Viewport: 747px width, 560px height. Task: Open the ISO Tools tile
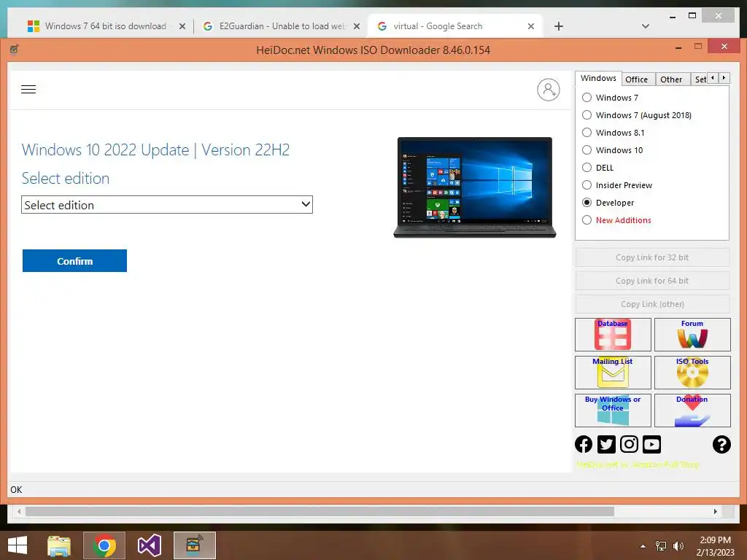click(692, 373)
